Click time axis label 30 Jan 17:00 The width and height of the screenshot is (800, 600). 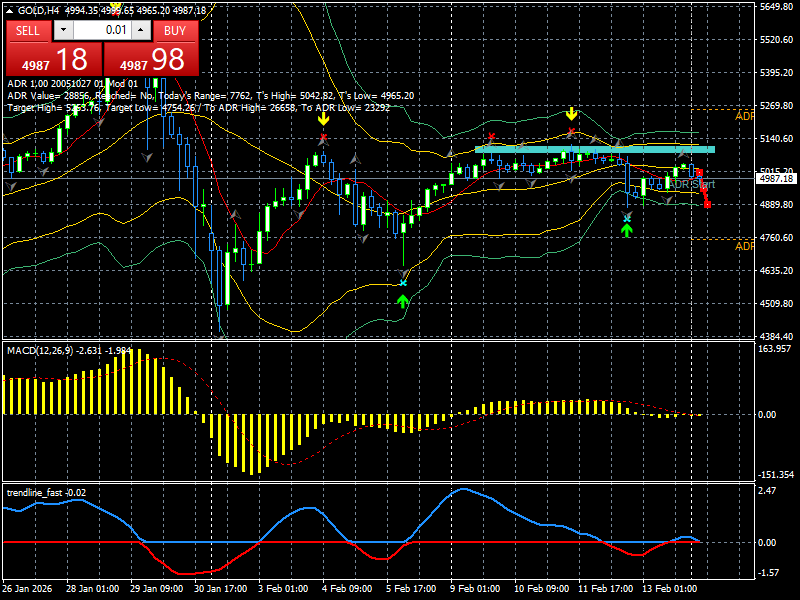pos(220,589)
